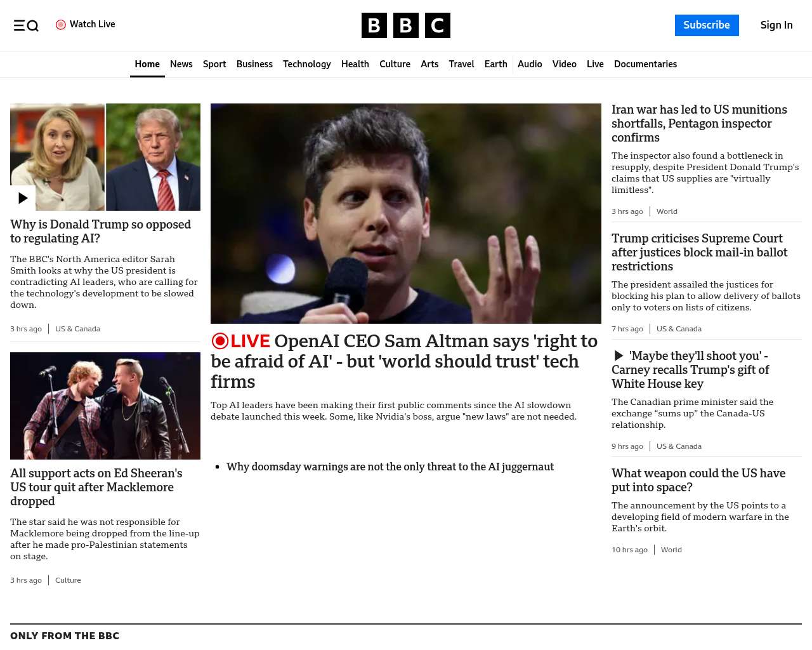Select the Documentaries nav item
812x650 pixels.
(645, 64)
